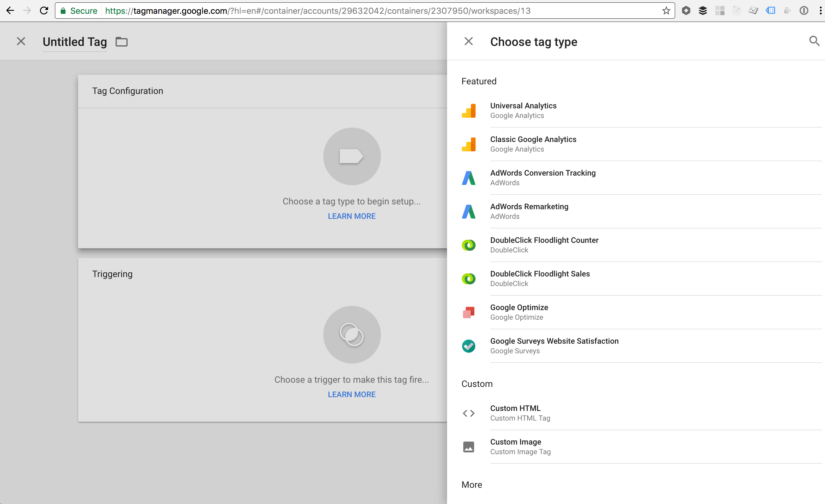Close the Untitled Tag editor
This screenshot has width=825, height=504.
coord(21,41)
